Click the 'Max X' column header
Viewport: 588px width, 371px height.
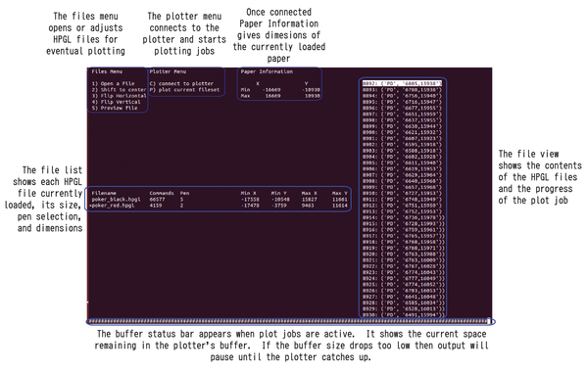(310, 194)
